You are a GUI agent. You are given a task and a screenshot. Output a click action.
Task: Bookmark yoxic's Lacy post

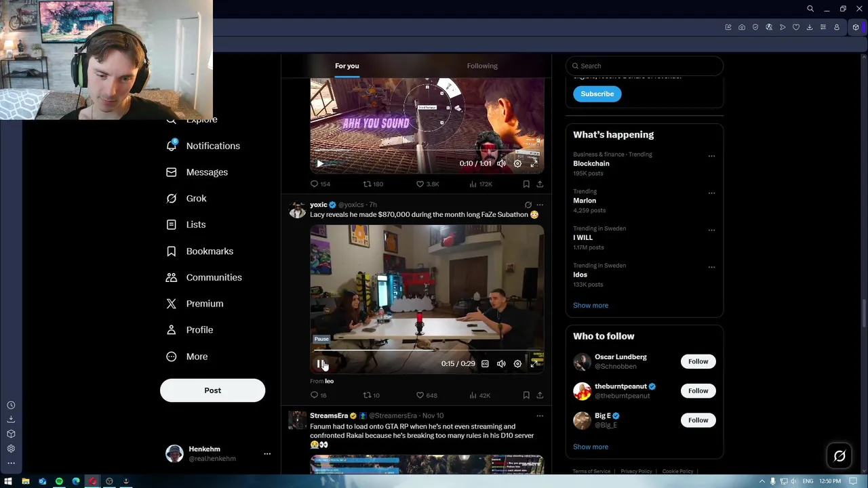(526, 395)
